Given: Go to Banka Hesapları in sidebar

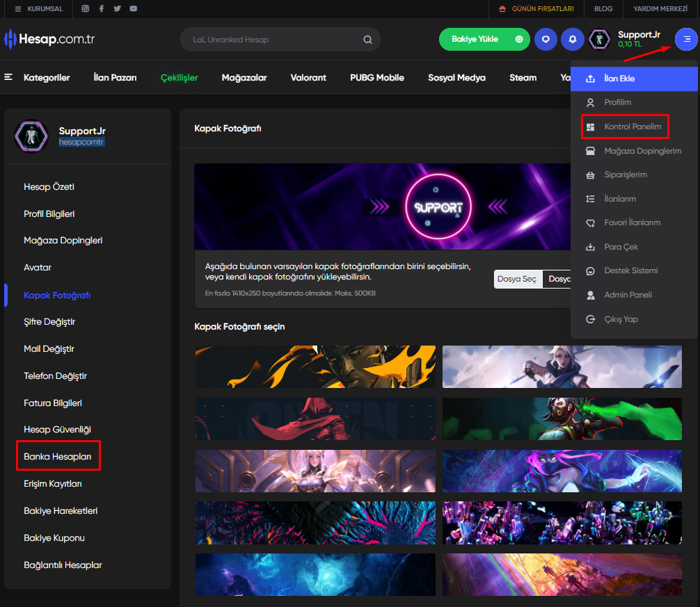Looking at the screenshot, I should tap(58, 457).
